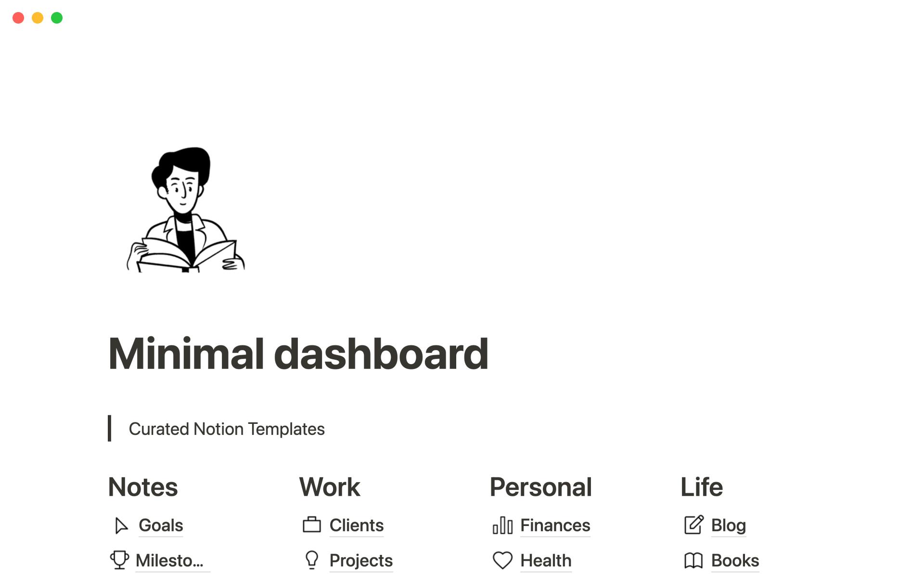Click the Life section heading

pos(703,487)
